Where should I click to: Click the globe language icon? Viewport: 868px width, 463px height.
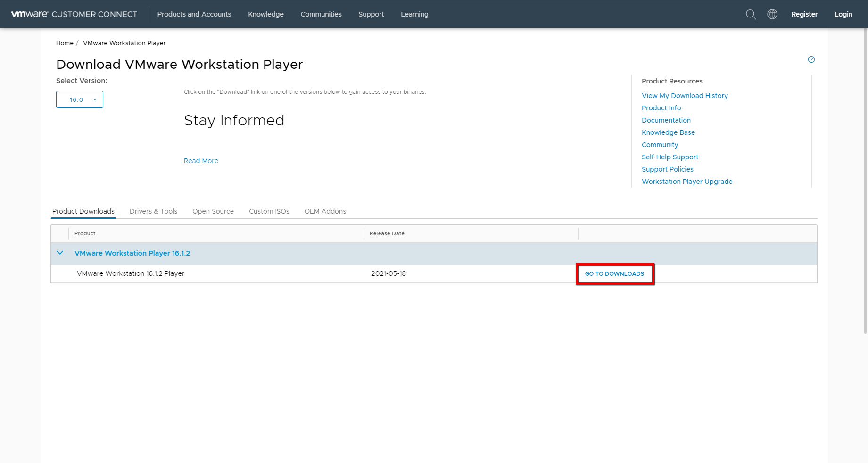pyautogui.click(x=772, y=14)
